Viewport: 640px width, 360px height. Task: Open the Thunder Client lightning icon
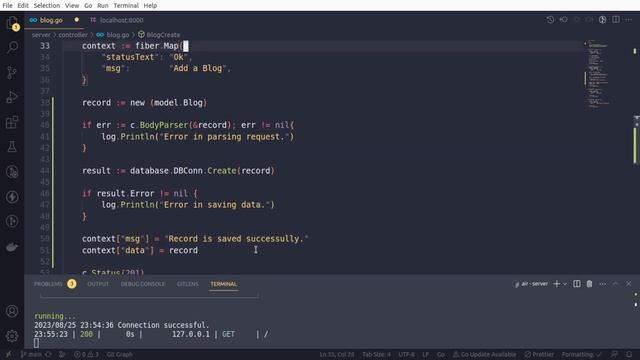[12, 197]
